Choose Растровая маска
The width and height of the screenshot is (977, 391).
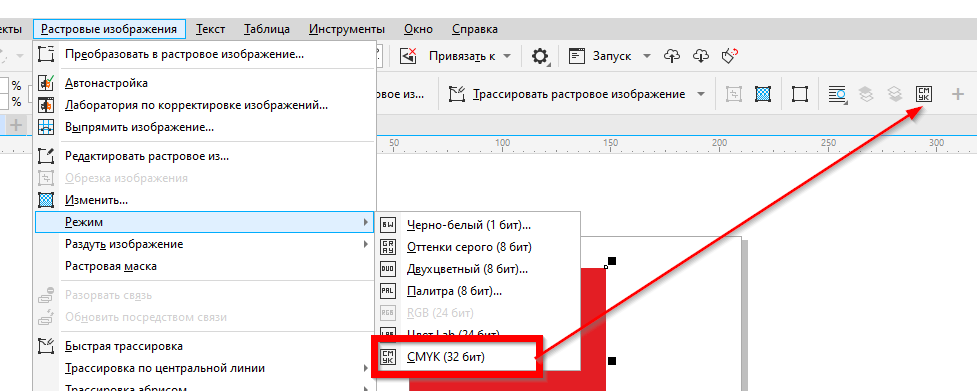pos(205,266)
